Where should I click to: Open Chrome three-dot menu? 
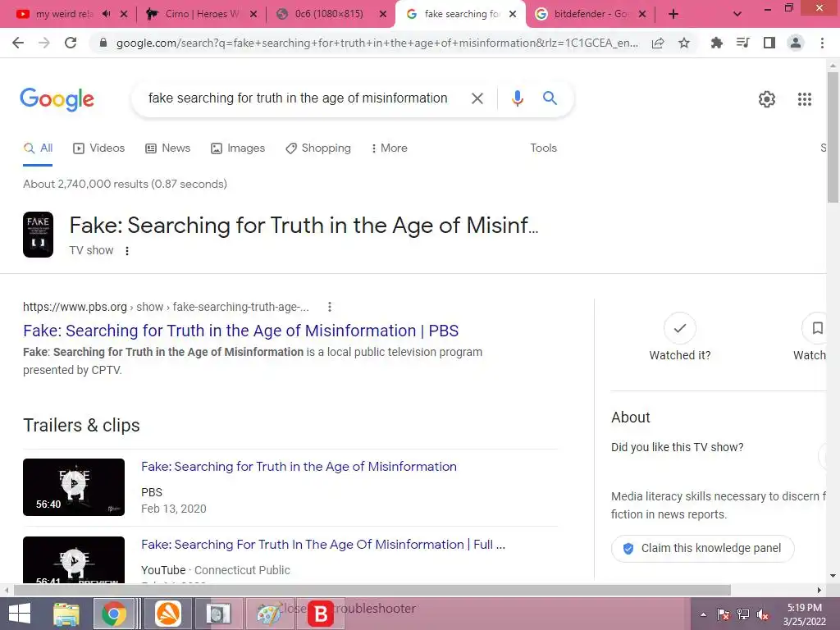(x=822, y=43)
